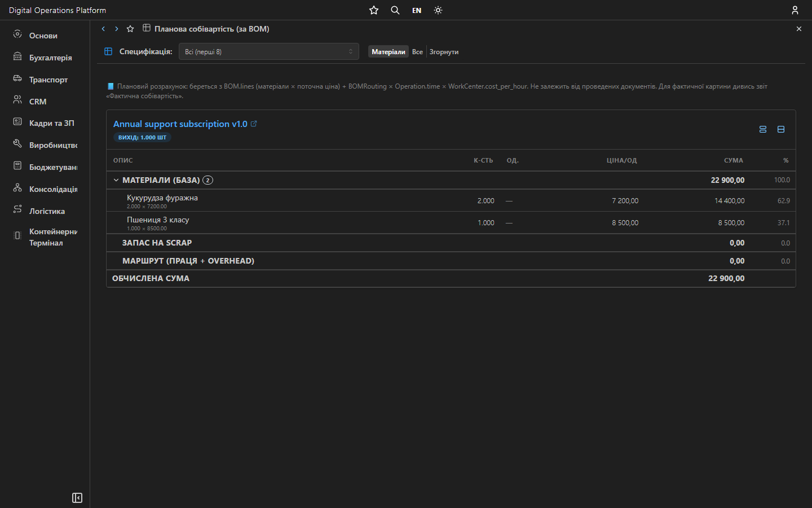Click the 62.9 percent value
Screen dimensions: 812x508
pyautogui.click(x=783, y=200)
